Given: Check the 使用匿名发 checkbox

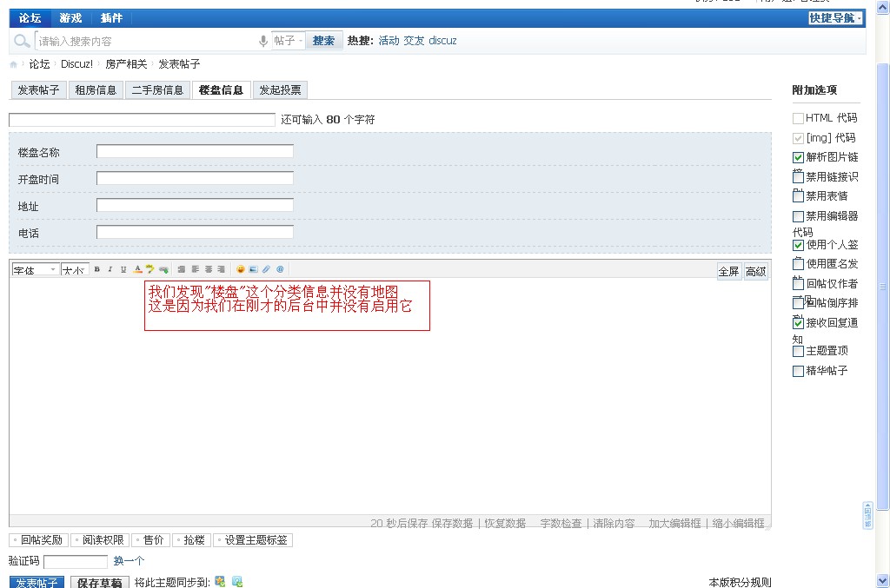Looking at the screenshot, I should point(798,264).
